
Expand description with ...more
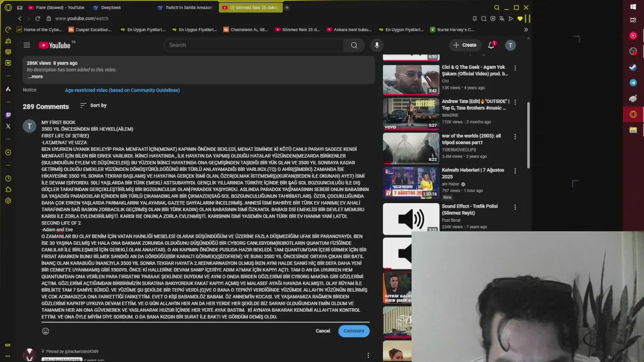[35, 76]
